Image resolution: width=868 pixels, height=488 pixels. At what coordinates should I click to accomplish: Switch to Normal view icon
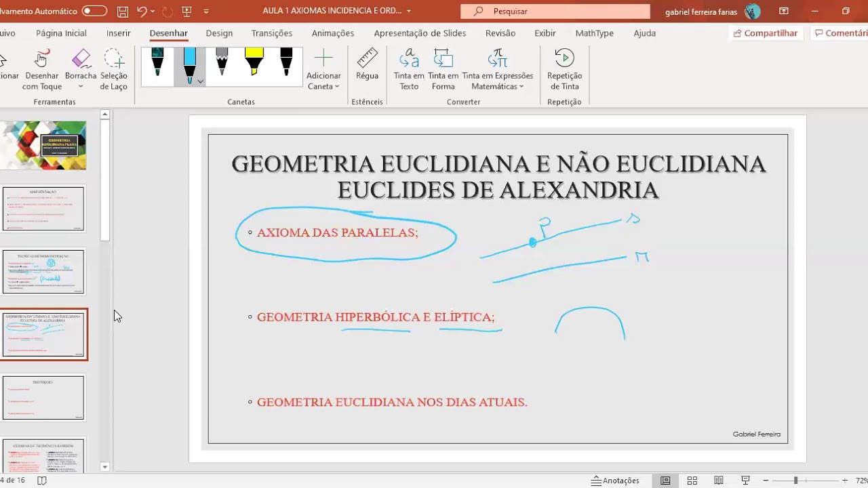click(665, 481)
